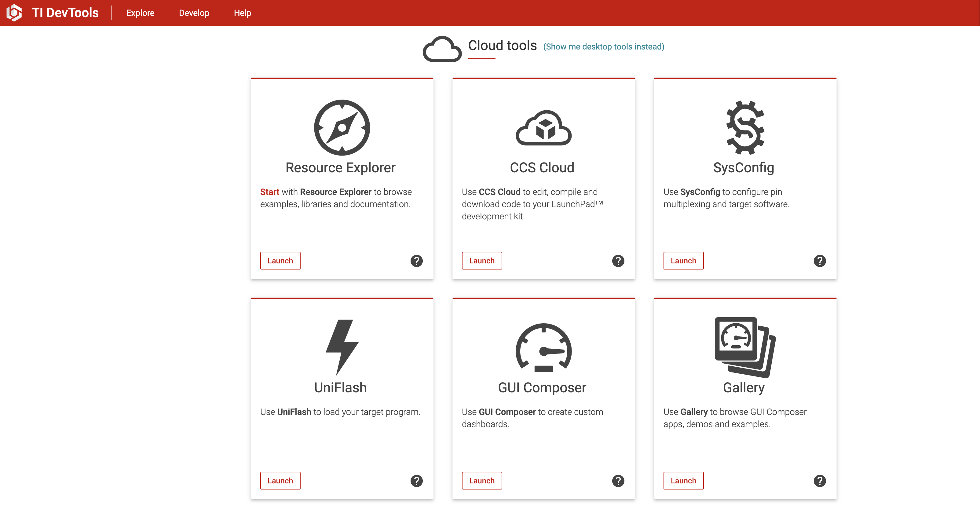The width and height of the screenshot is (980, 506).
Task: Open the Help menu in header
Action: point(242,13)
